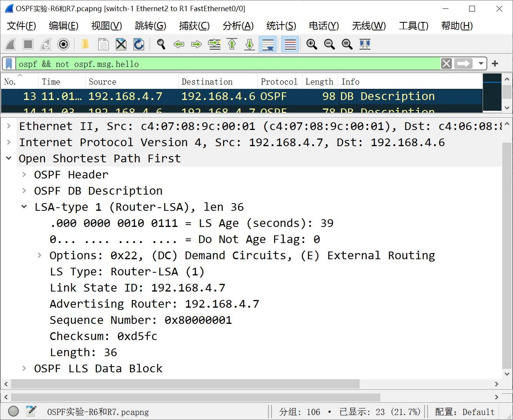Expand the OSPF LLS Data Block
513x420 pixels.
click(x=24, y=368)
